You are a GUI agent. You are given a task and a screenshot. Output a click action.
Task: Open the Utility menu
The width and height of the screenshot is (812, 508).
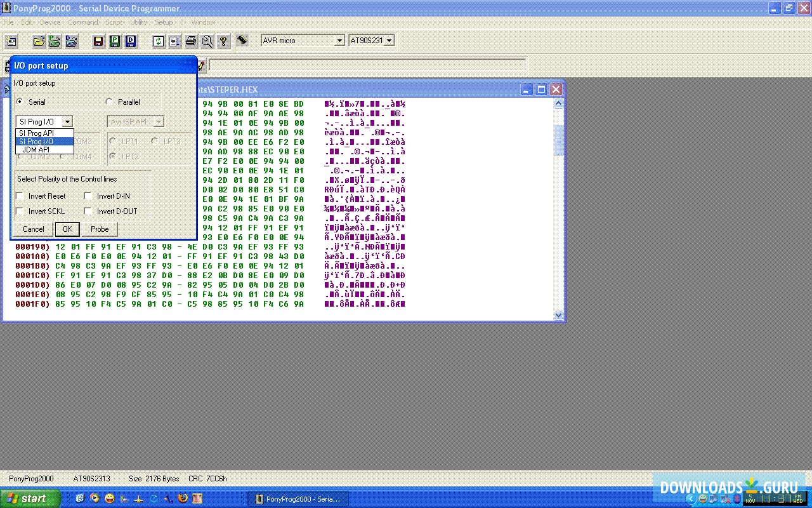point(139,22)
